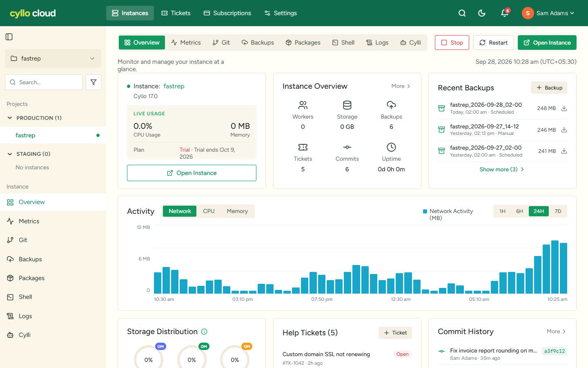Open Packages in the sidebar

[53, 278]
